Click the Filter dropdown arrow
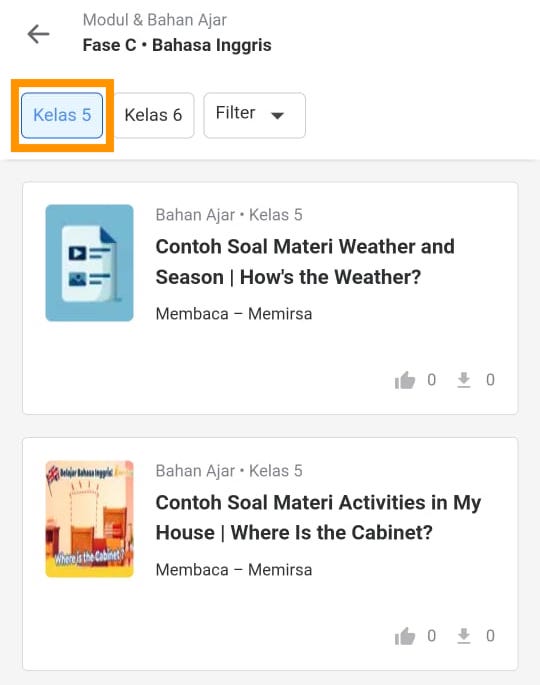 (x=277, y=116)
